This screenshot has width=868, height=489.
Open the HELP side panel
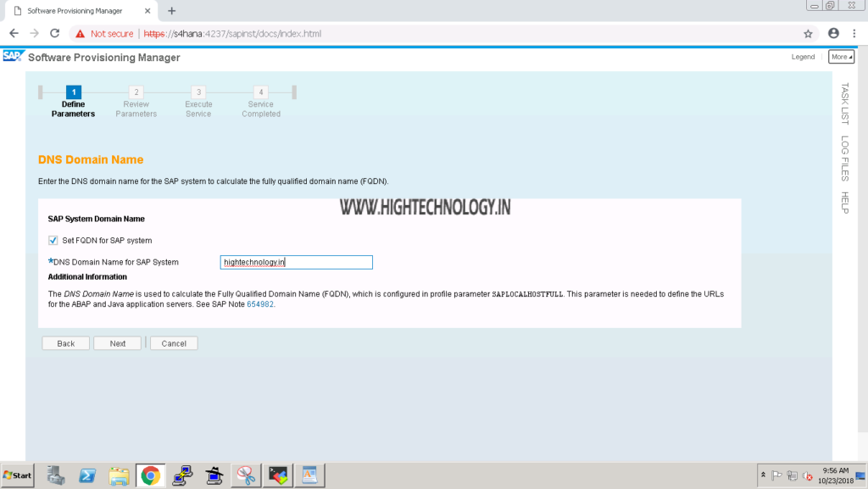(845, 203)
